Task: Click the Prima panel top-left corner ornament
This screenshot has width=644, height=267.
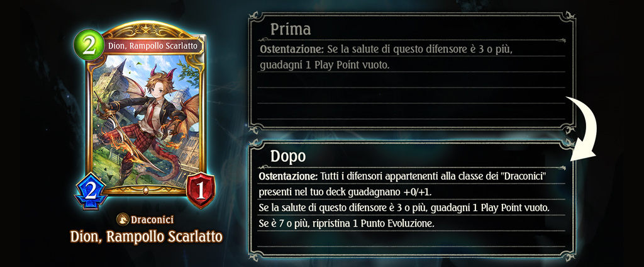Action: [255, 19]
